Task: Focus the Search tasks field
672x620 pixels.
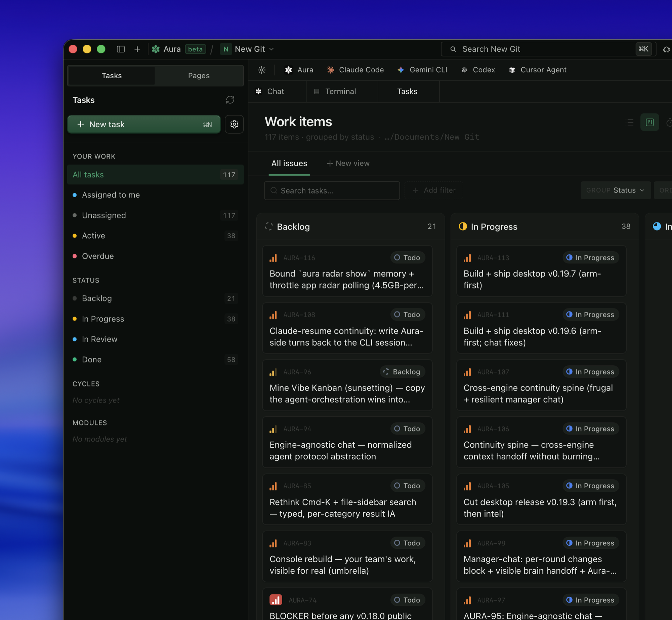Action: [x=332, y=191]
